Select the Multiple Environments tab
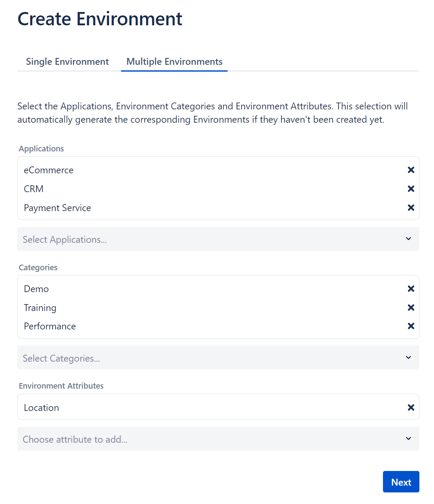Image resolution: width=434 pixels, height=504 pixels. pyautogui.click(x=174, y=62)
